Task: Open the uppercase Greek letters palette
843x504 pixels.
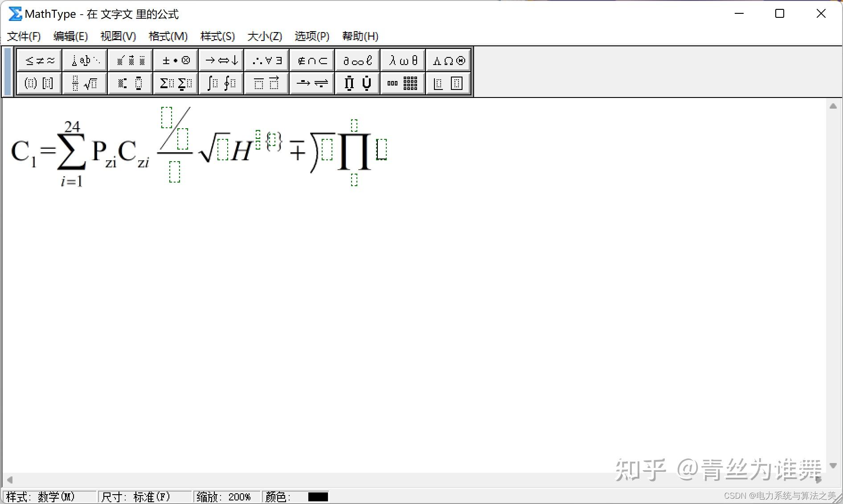Action: tap(448, 60)
